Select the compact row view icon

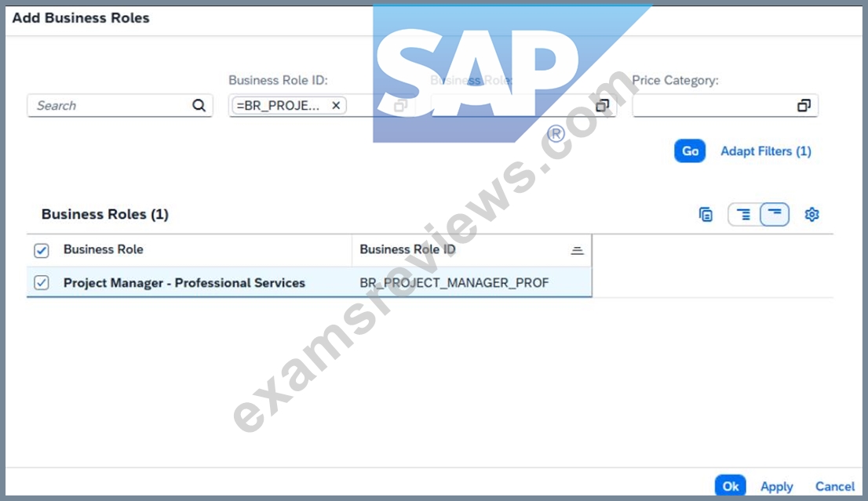(775, 215)
